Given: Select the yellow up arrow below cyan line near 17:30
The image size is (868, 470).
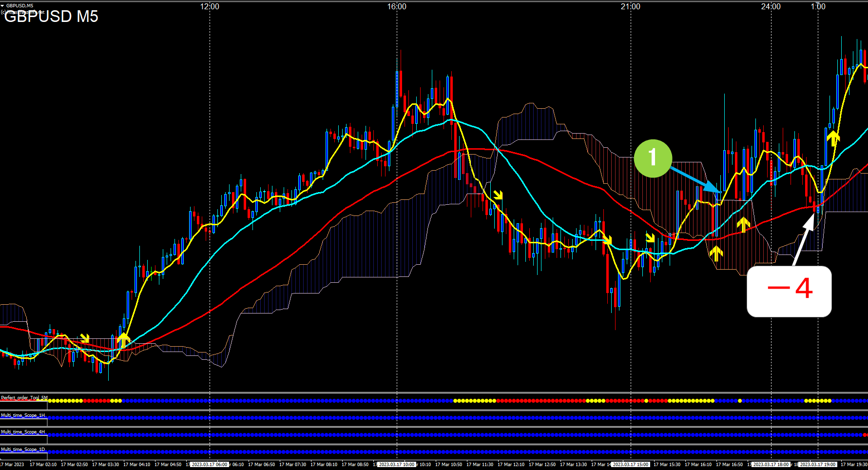Looking at the screenshot, I should [743, 225].
